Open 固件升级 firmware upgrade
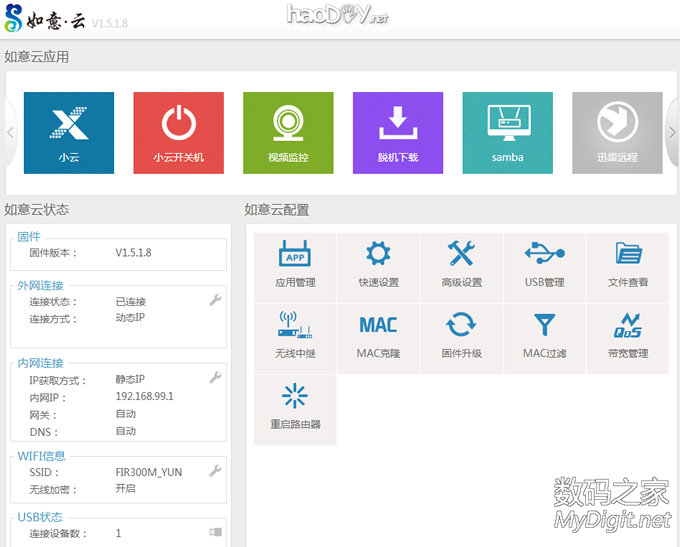Image resolution: width=680 pixels, height=547 pixels. click(x=461, y=338)
